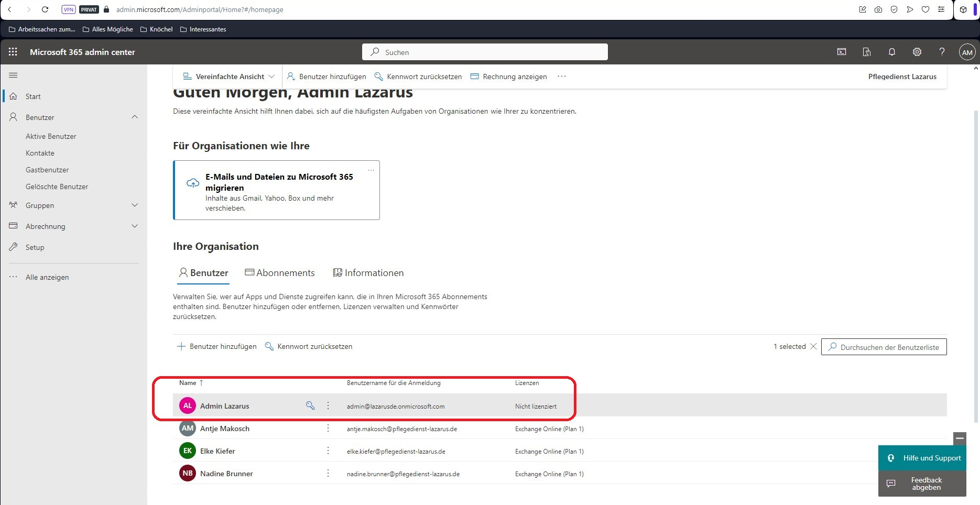Toggle the hamburger navigation menu
The width and height of the screenshot is (980, 505).
(x=13, y=75)
